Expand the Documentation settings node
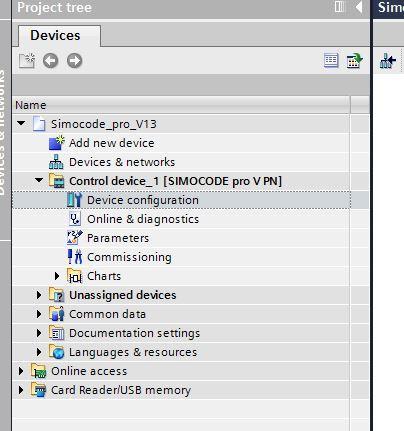Screen dimensions: 404x431 tap(39, 333)
